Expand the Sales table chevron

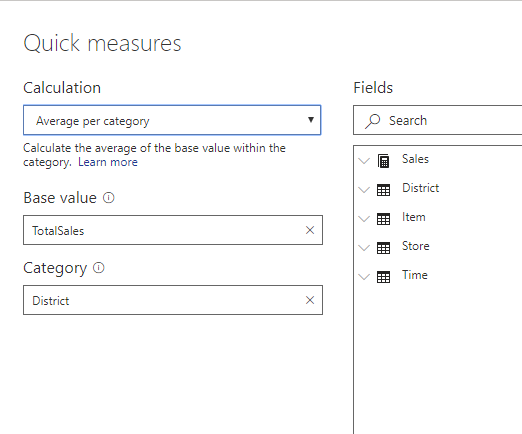364,161
